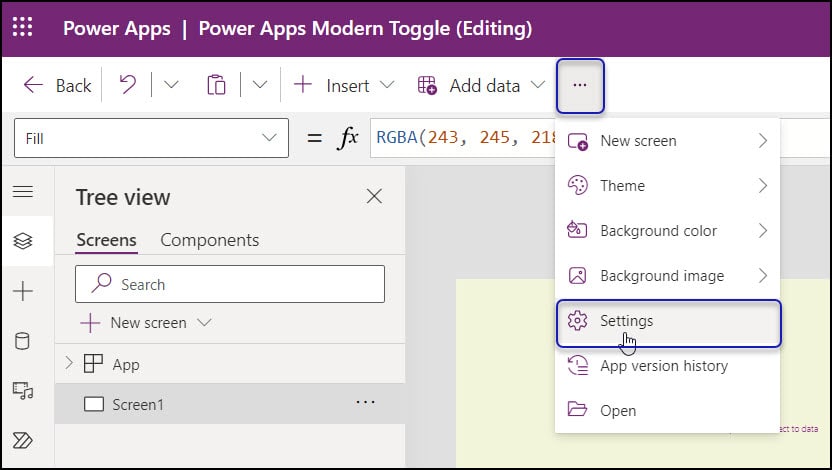The height and width of the screenshot is (470, 832).
Task: Close the Tree view panel
Action: click(x=374, y=196)
